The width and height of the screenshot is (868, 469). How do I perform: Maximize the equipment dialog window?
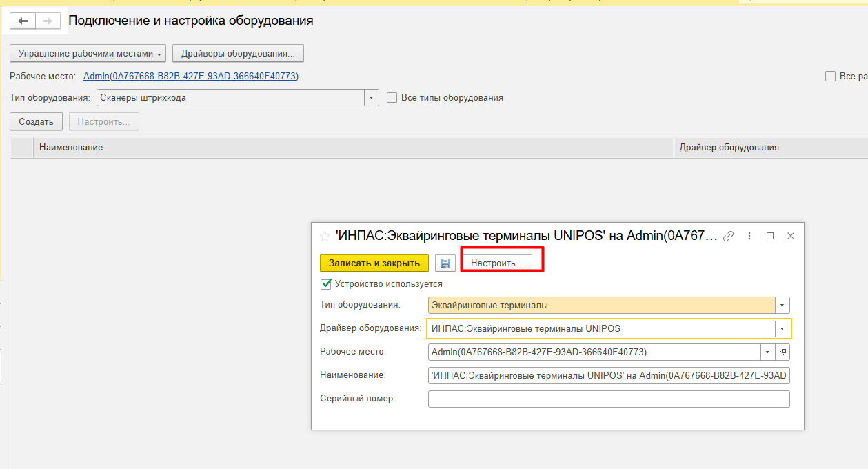(770, 236)
